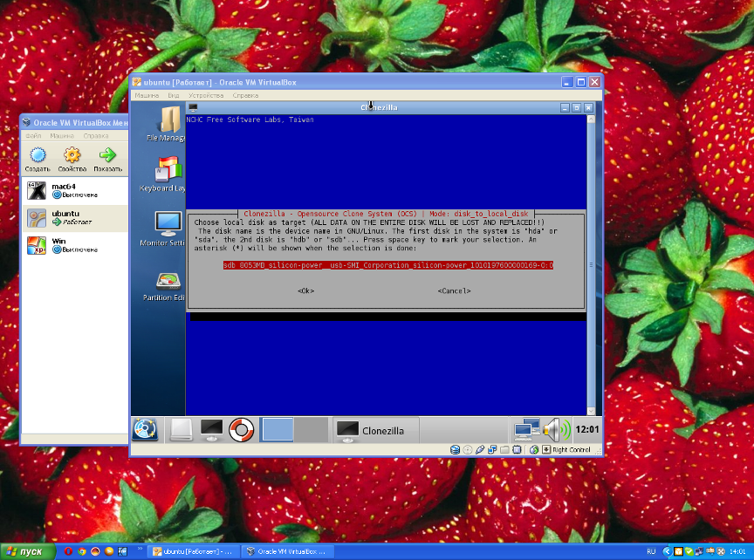Open the Справка menu in ubuntu window
Screen dimensions: 754x560
(246, 95)
